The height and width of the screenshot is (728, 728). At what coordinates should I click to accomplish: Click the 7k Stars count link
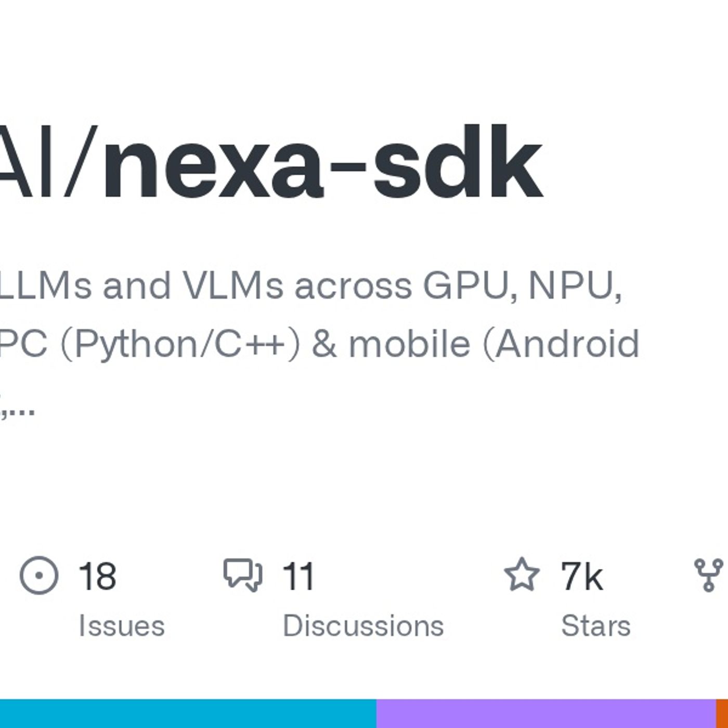click(582, 575)
